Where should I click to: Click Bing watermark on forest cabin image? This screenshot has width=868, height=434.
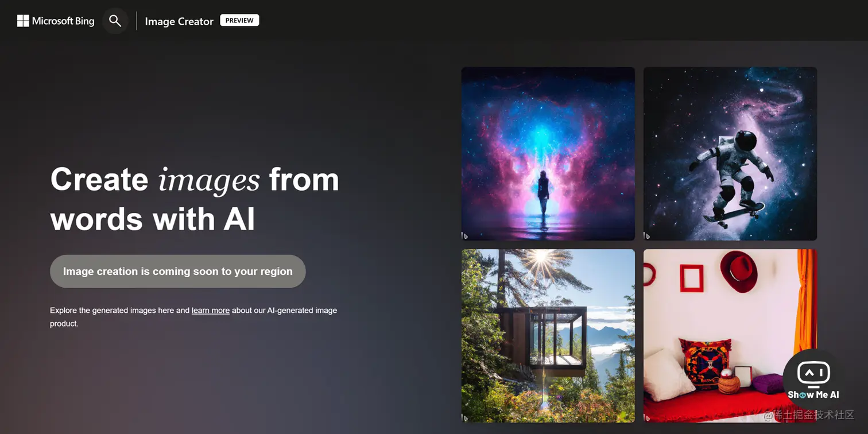465,417
